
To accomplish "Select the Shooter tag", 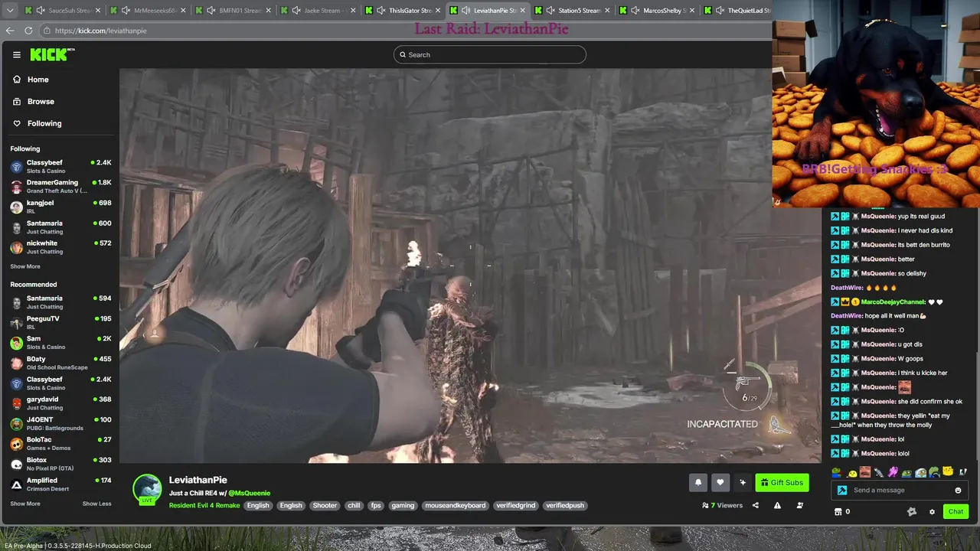I will [x=325, y=505].
